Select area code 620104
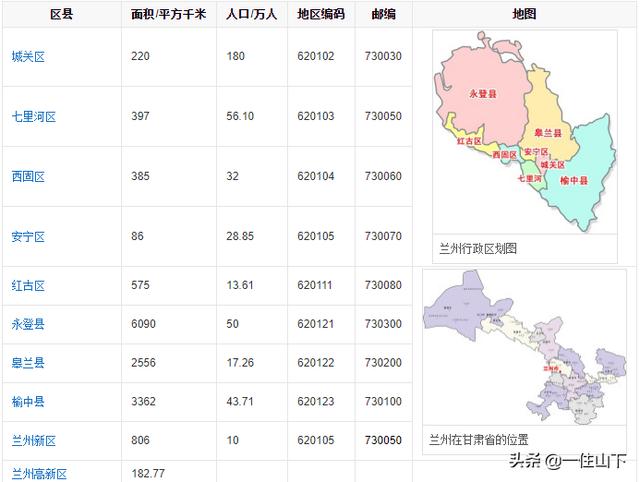The image size is (640, 482). [x=316, y=176]
